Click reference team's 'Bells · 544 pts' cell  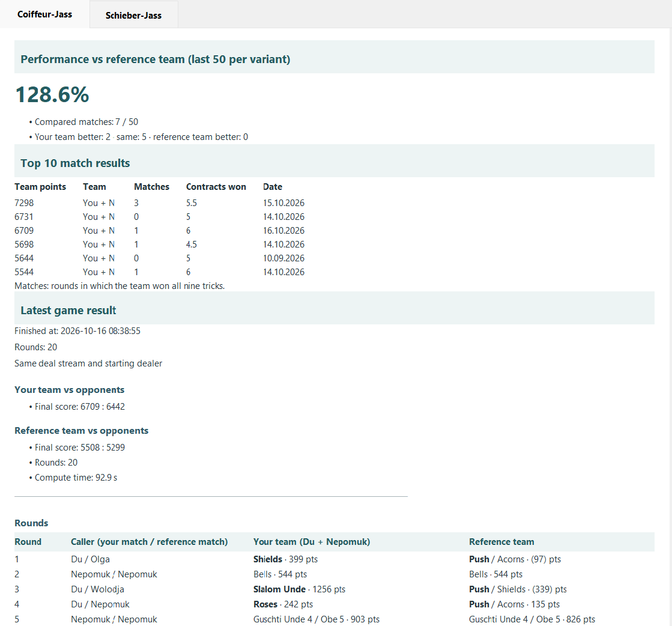[x=496, y=574]
